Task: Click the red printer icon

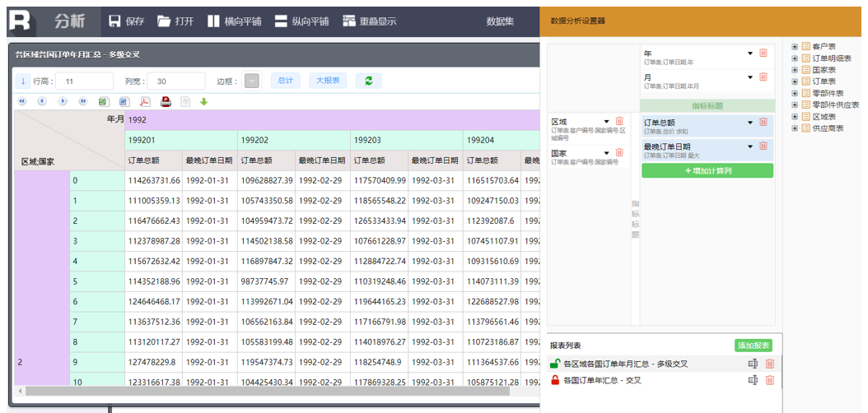Action: tap(166, 102)
